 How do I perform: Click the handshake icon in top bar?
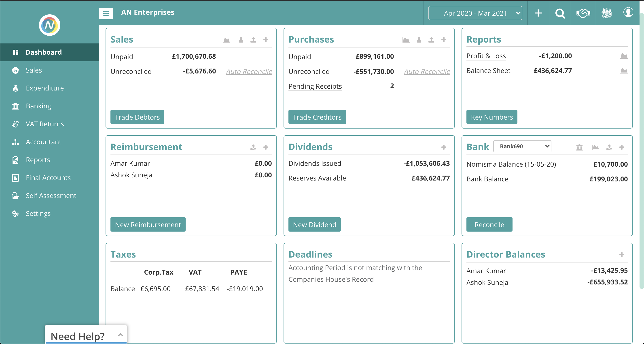click(583, 13)
